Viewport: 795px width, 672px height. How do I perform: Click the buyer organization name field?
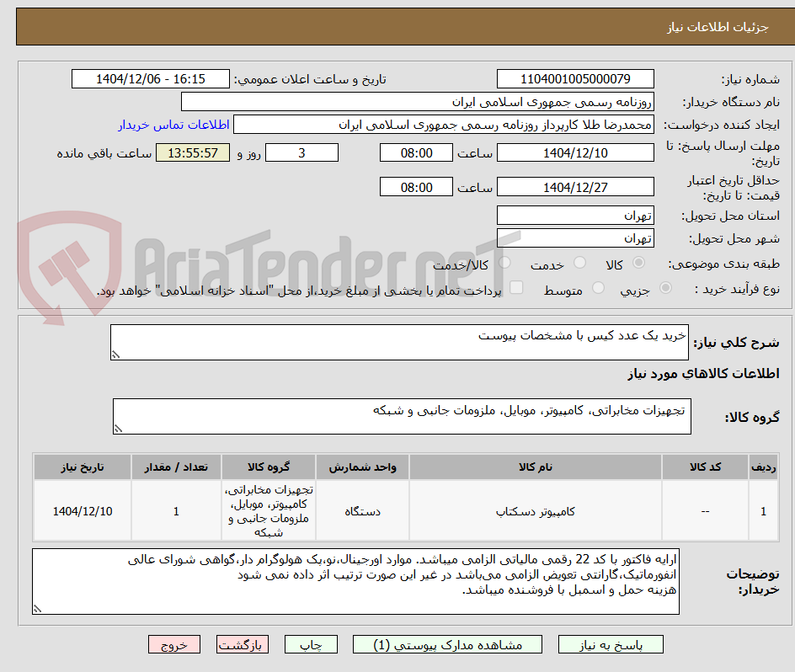click(417, 102)
